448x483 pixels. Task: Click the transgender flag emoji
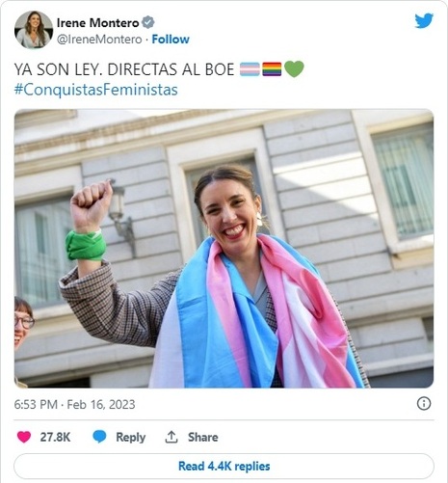(x=250, y=69)
